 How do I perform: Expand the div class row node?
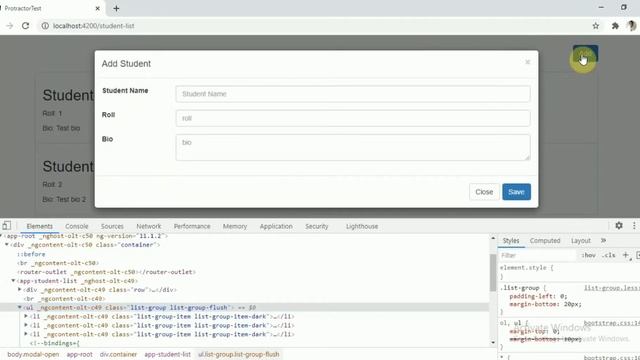20,289
